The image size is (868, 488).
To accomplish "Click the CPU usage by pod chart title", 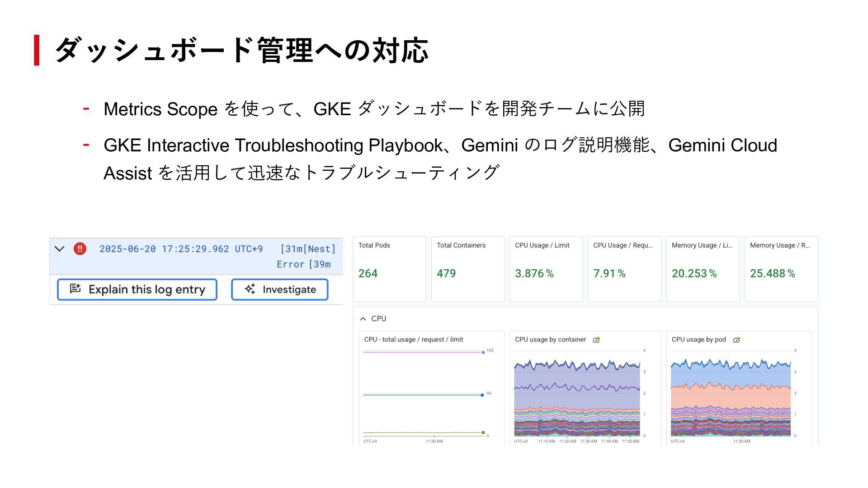I will pos(698,339).
